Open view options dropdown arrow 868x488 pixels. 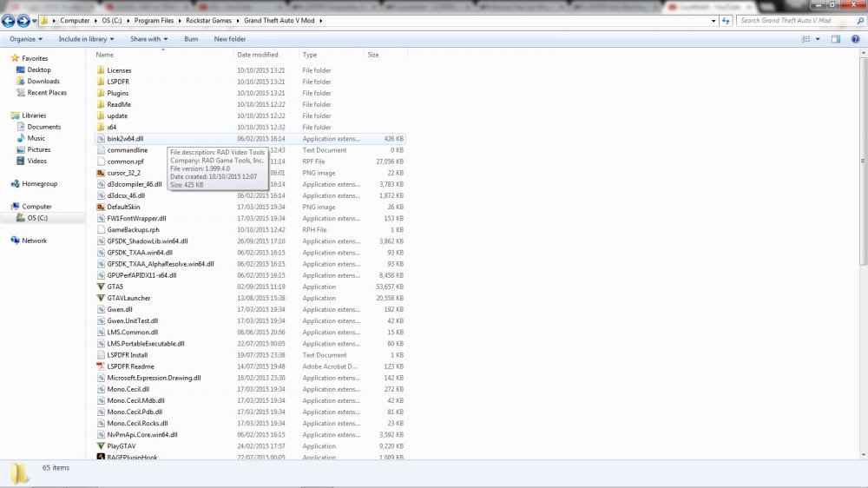coord(818,39)
